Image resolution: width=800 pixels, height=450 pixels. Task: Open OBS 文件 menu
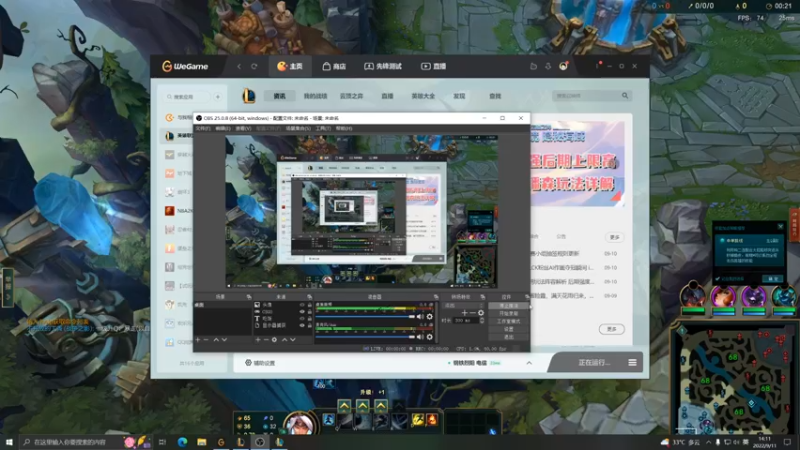pyautogui.click(x=203, y=129)
